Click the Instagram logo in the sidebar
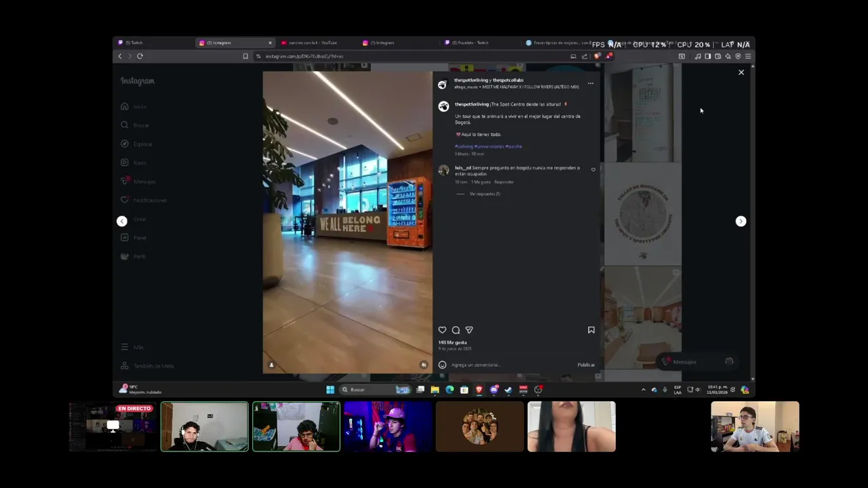The image size is (868, 488). point(138,81)
